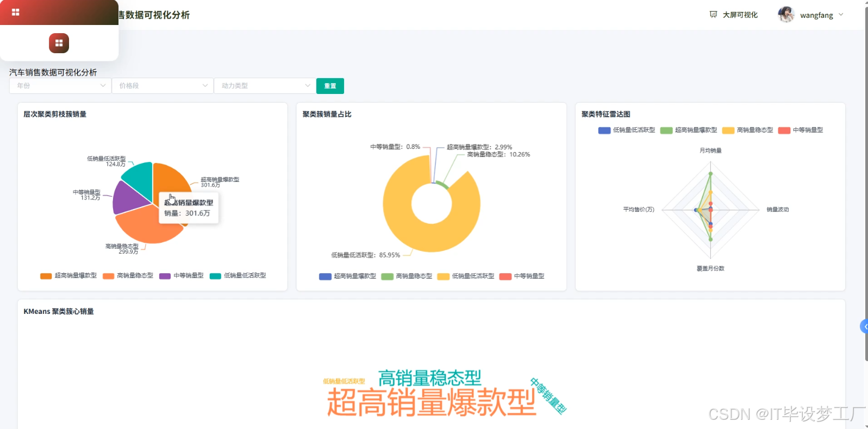
Task: Click the page vertical scrollbar
Action: [x=866, y=185]
